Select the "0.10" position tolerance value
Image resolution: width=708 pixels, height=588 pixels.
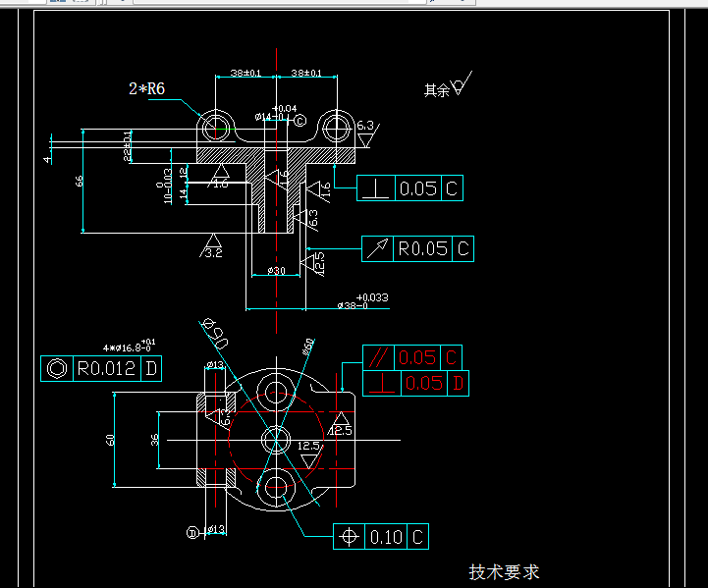[x=386, y=537]
